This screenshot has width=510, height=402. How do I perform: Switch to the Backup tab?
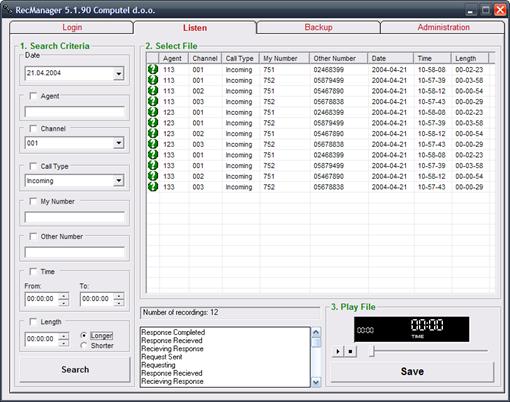(x=318, y=27)
